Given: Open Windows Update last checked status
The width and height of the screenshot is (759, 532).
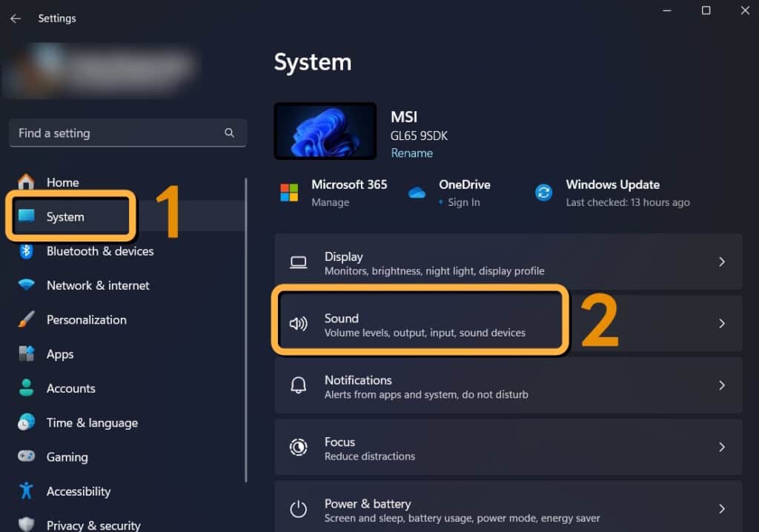Looking at the screenshot, I should (628, 202).
